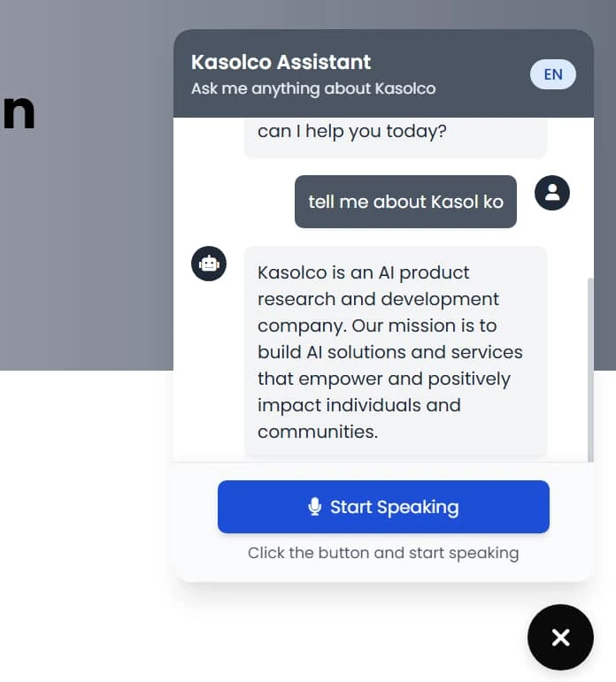The image size is (616, 682).
Task: Click the Kasolco Assistant header title
Action: click(x=281, y=62)
